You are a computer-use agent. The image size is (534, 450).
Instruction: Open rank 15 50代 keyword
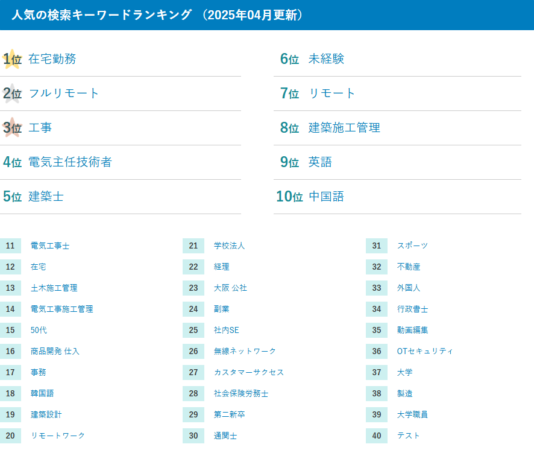click(x=38, y=330)
